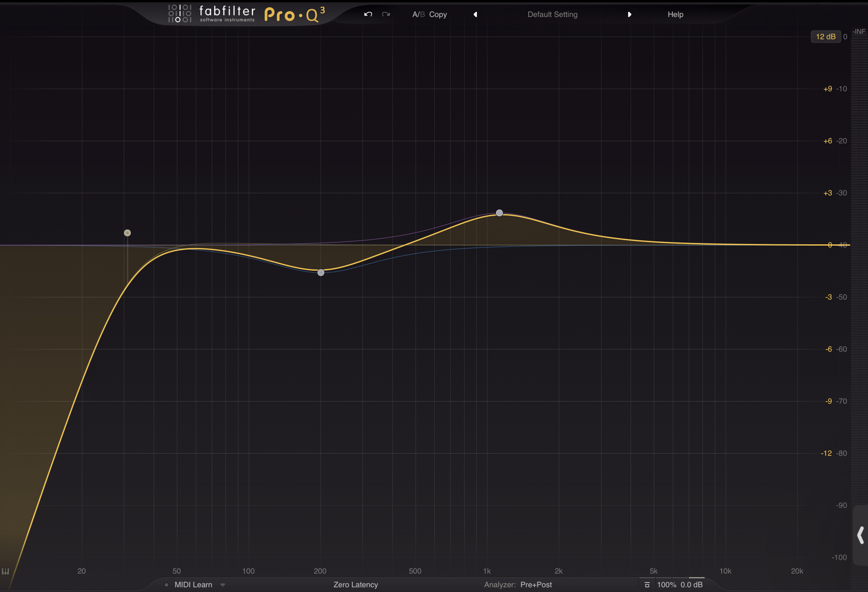Click the resize interface icon
Viewport: 868px width, 592px height.
point(647,585)
